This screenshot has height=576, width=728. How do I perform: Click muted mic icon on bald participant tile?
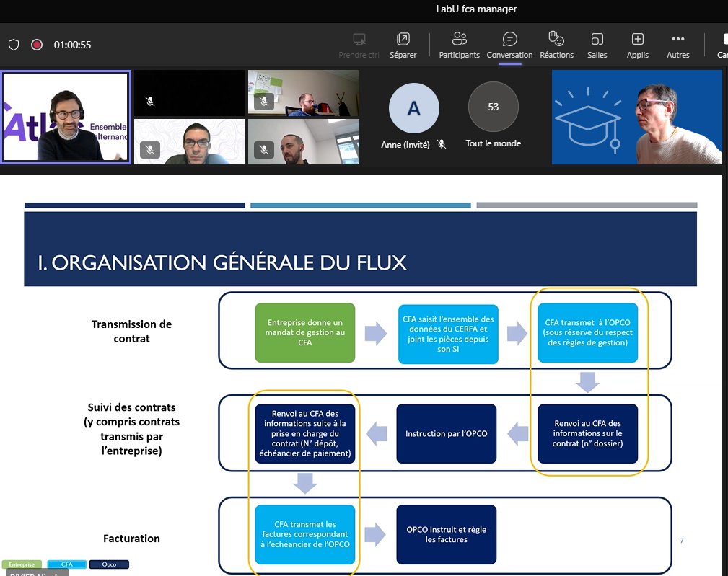[x=264, y=150]
